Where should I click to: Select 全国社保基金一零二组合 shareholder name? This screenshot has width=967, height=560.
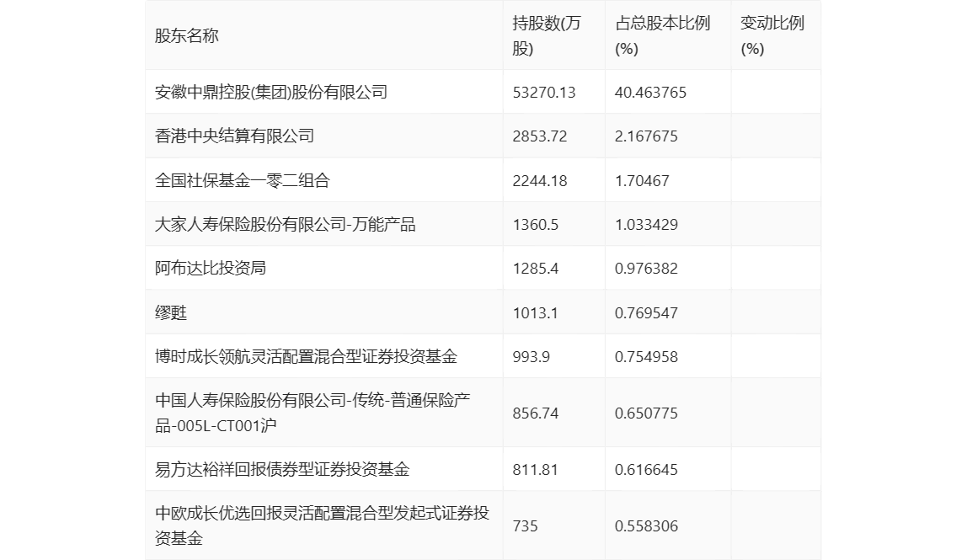tap(243, 181)
